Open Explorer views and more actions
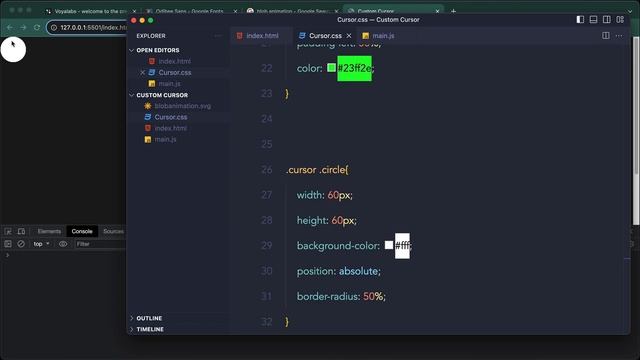Viewport: 640px width, 360px height. pyautogui.click(x=218, y=36)
